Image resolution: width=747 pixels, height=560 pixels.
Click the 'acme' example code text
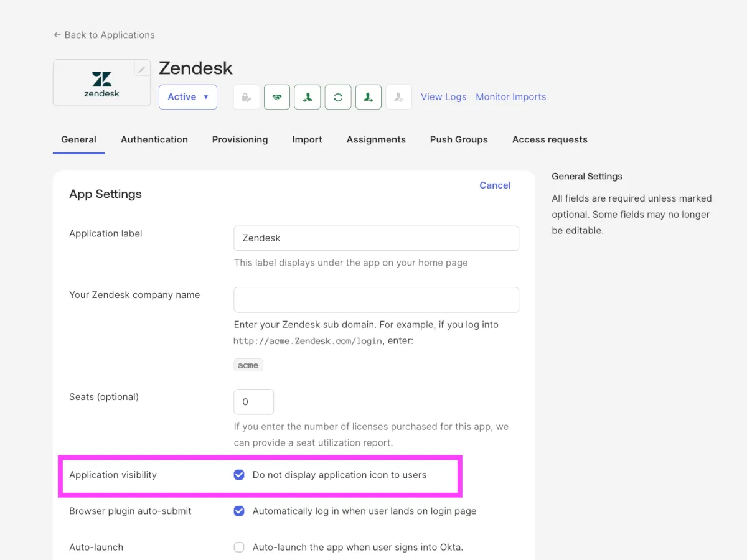(x=248, y=365)
